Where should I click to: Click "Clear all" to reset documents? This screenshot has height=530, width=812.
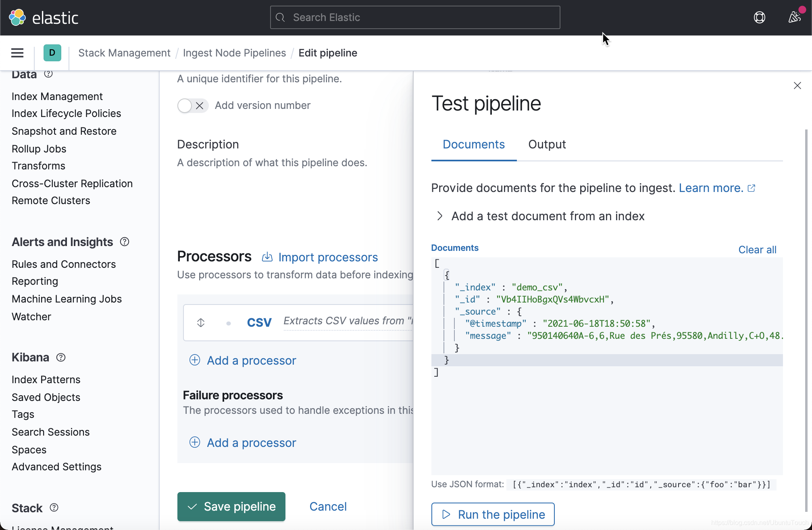tap(757, 249)
